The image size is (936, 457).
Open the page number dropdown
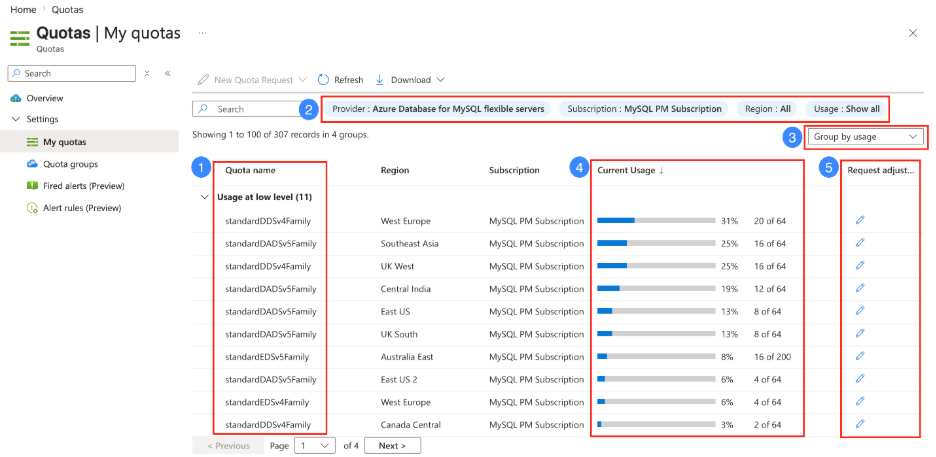pyautogui.click(x=316, y=446)
